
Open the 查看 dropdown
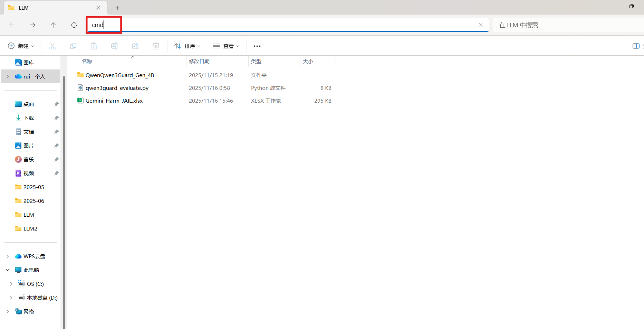point(226,46)
